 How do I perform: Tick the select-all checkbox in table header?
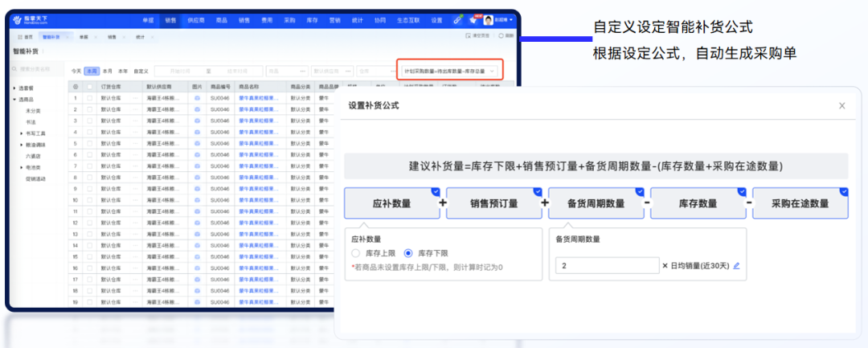pyautogui.click(x=90, y=87)
